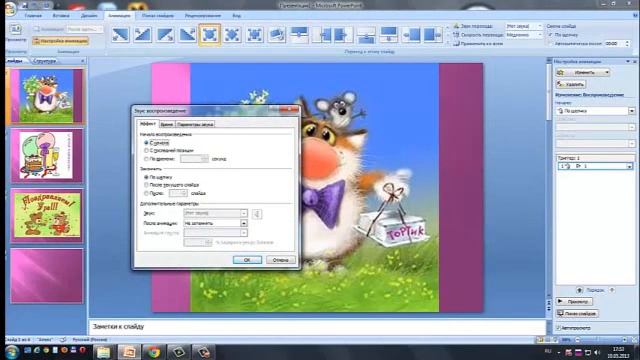Select the second slide thumbnail with balloons
The width and height of the screenshot is (640, 360).
point(47,156)
